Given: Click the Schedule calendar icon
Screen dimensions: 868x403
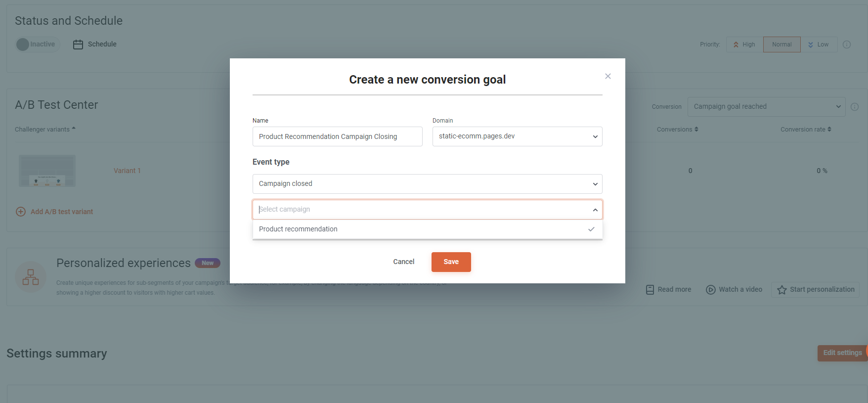Looking at the screenshot, I should 78,45.
